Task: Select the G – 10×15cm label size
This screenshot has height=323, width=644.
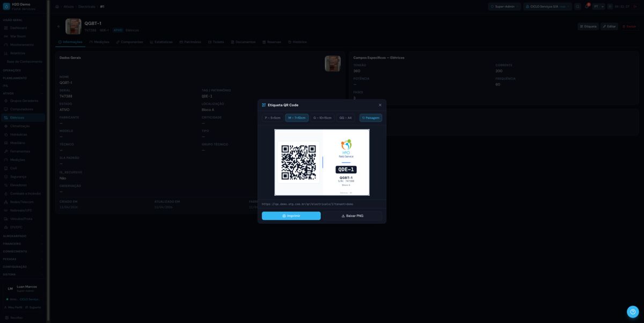Action: click(323, 118)
